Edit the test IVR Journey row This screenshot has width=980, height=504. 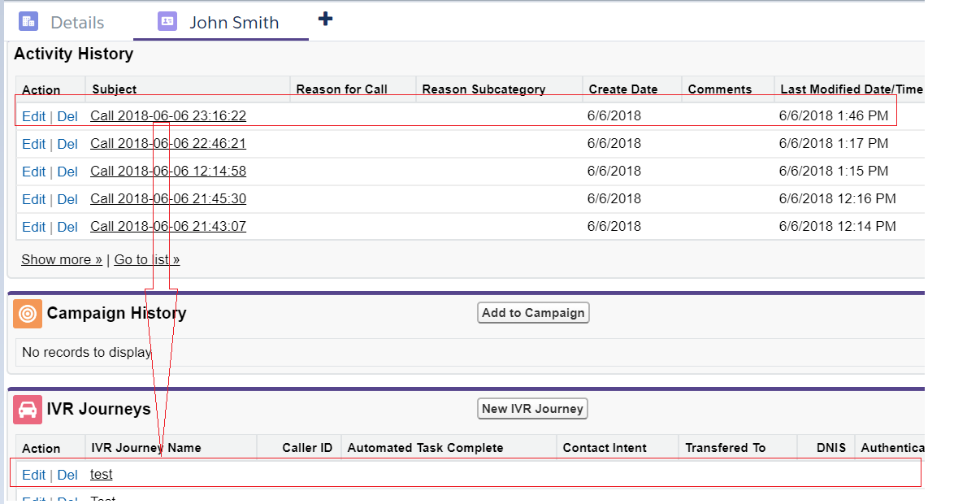(x=33, y=475)
